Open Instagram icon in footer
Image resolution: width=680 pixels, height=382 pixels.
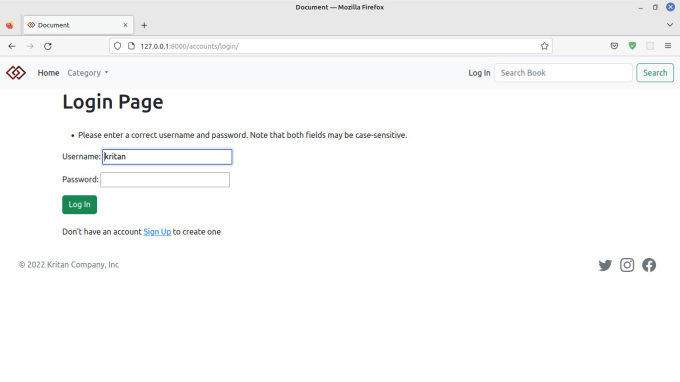pyautogui.click(x=627, y=265)
